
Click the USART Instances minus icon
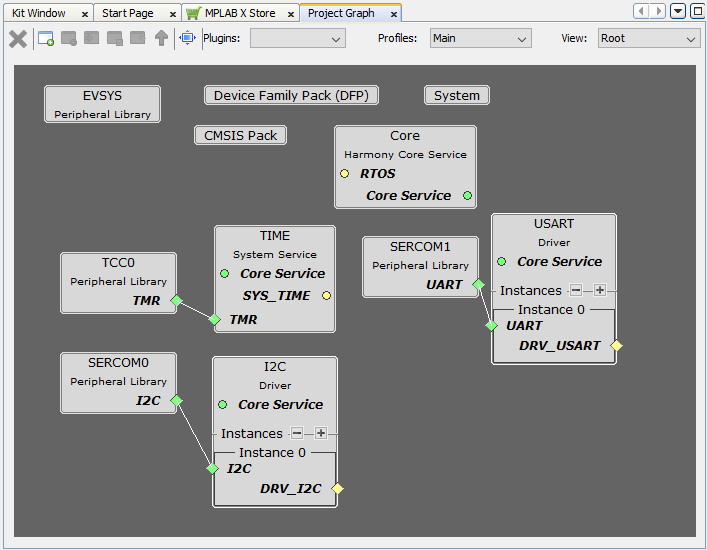point(576,290)
